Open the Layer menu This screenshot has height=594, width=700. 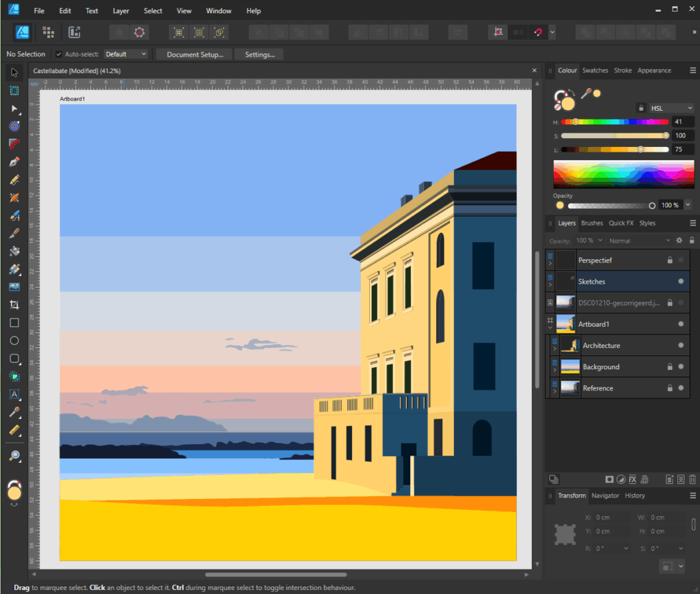pyautogui.click(x=120, y=11)
